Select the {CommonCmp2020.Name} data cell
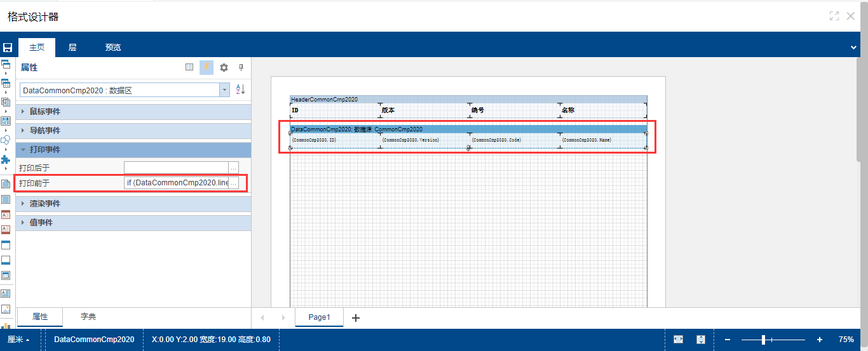868x351 pixels. coord(603,140)
